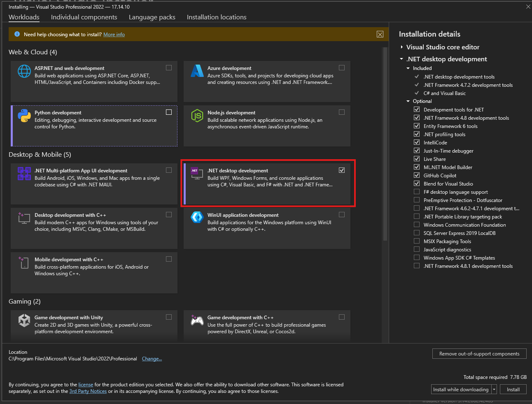Viewport: 532px width, 404px height.
Task: Enable the Node.js development workload
Action: [x=342, y=112]
